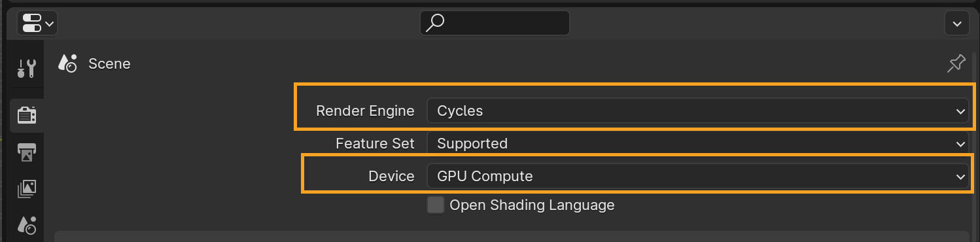This screenshot has width=980, height=242.
Task: Open the Device dropdown showing GPU Compute
Action: click(697, 176)
